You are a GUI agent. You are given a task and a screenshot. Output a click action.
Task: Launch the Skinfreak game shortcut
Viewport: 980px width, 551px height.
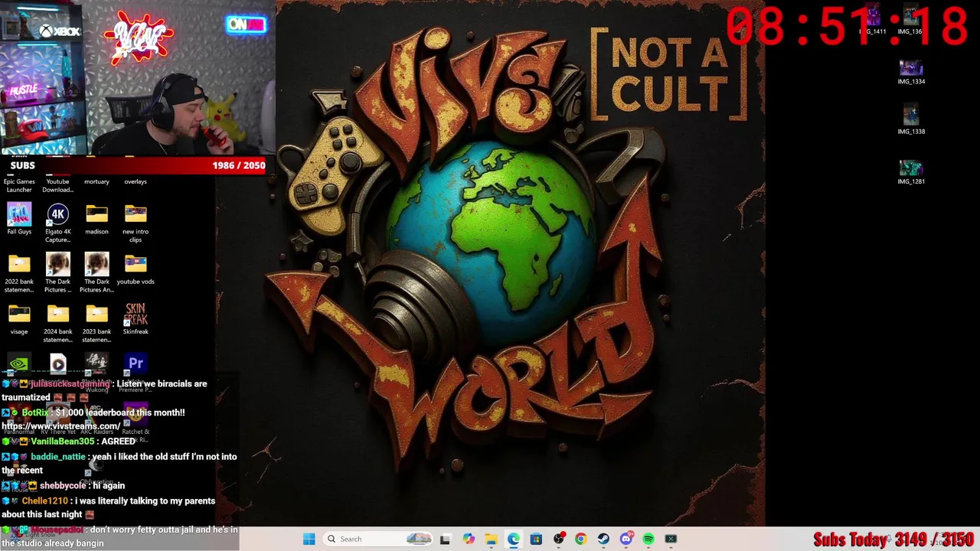[x=136, y=319]
